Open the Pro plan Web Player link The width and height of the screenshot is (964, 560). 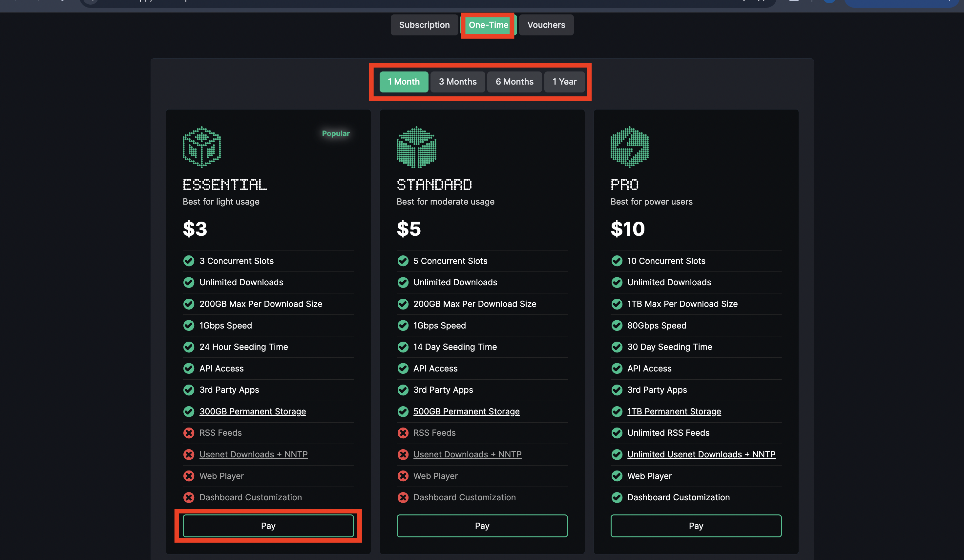(x=649, y=476)
